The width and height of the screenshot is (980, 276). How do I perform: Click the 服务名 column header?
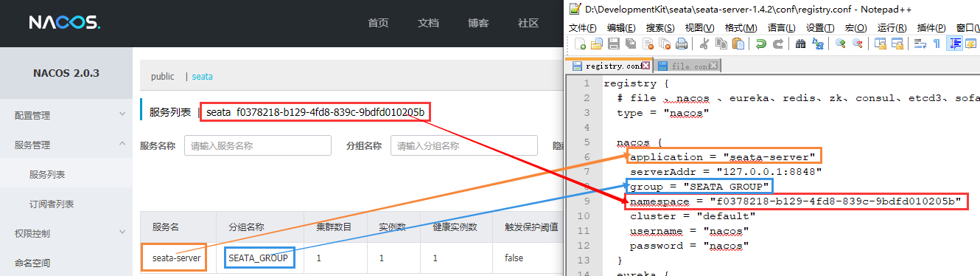pos(166,227)
